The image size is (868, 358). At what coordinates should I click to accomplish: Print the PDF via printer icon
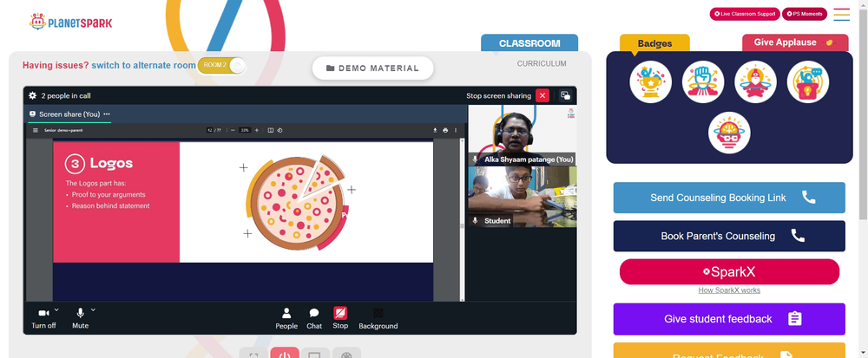click(445, 130)
